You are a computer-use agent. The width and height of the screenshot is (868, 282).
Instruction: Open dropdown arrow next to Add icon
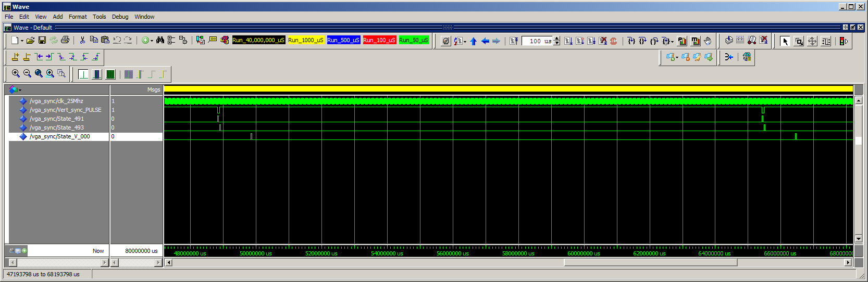coord(152,41)
